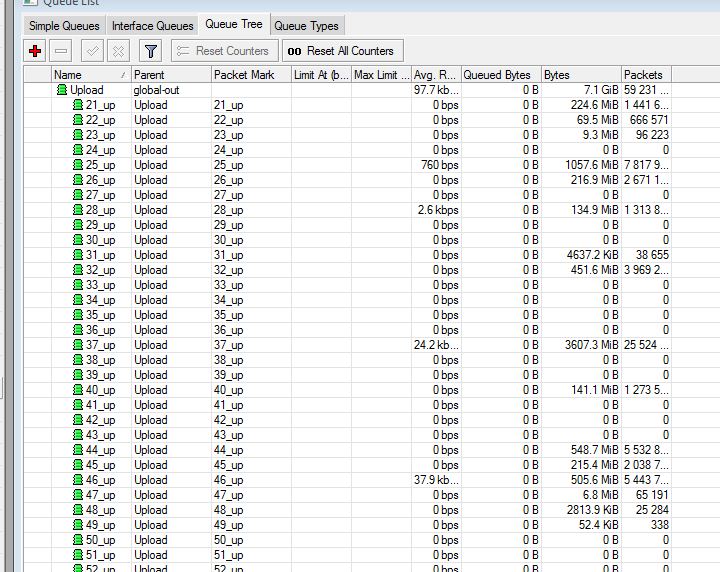Click the 34_up queue icon
This screenshot has height=572, width=720.
point(78,300)
